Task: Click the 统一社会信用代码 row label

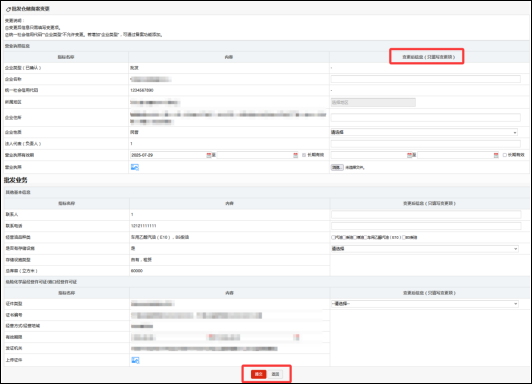Action: pyautogui.click(x=21, y=90)
